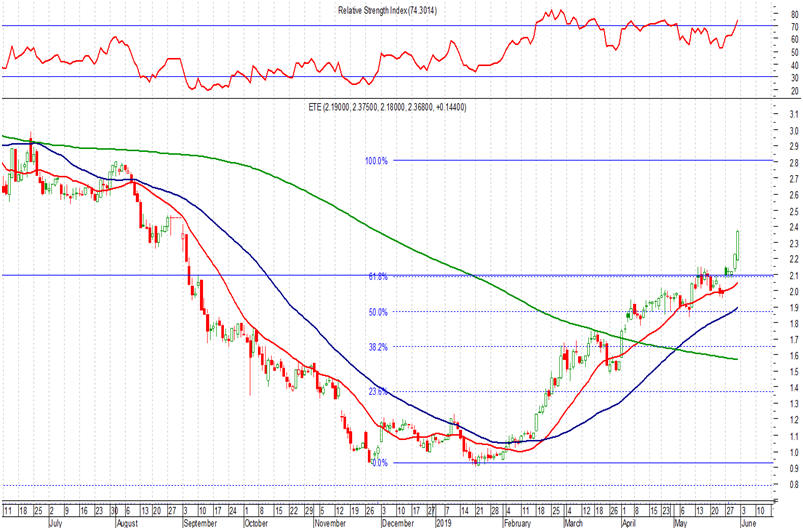Image resolution: width=803 pixels, height=530 pixels.
Task: Click the 2.8 value on price scale
Action: click(795, 163)
